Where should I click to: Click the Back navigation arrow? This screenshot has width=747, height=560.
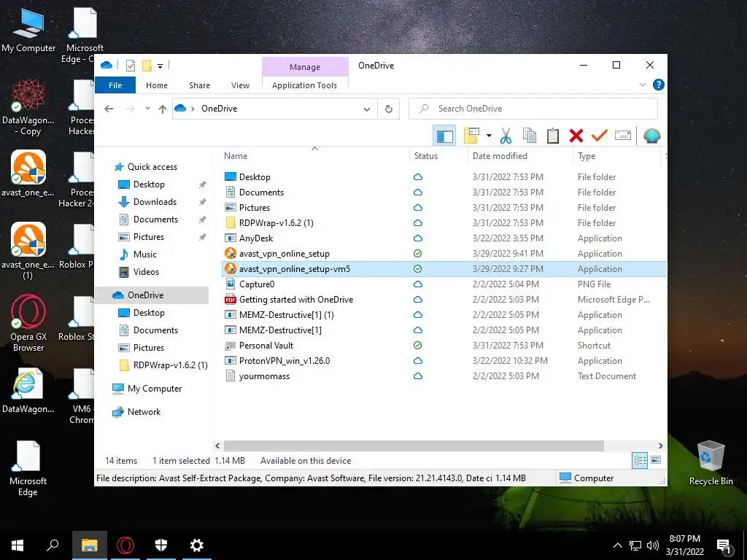[x=109, y=109]
